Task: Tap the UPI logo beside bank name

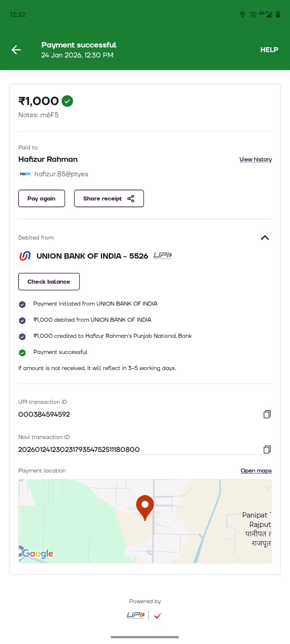Action: click(x=163, y=256)
